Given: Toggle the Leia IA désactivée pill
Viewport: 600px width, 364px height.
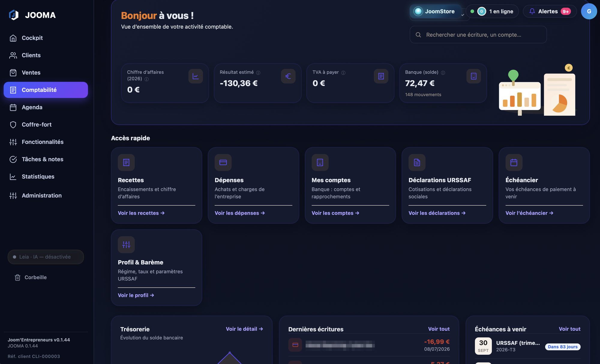Looking at the screenshot, I should pos(46,257).
